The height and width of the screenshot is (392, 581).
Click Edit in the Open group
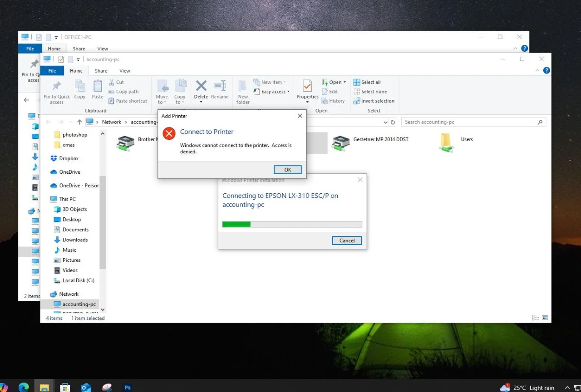330,92
